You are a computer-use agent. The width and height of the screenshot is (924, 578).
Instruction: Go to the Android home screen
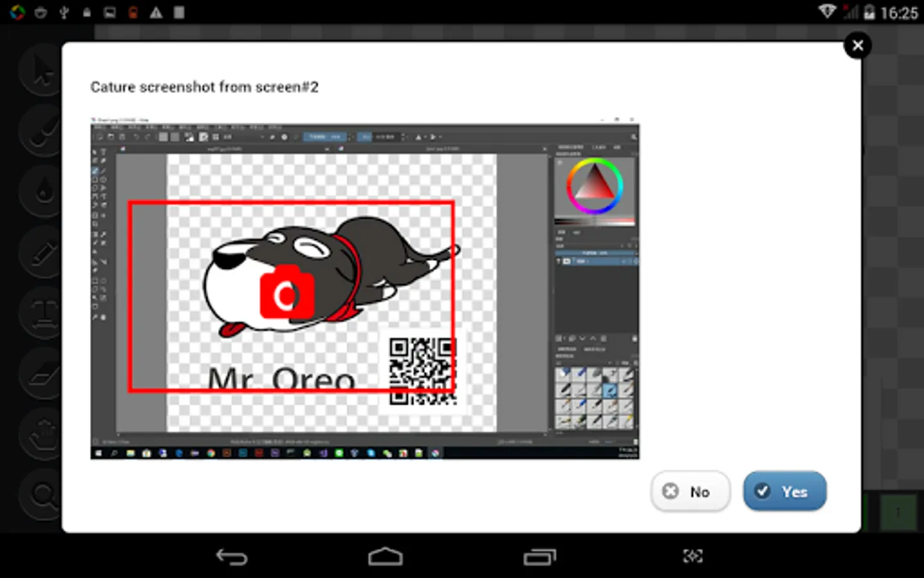[386, 556]
